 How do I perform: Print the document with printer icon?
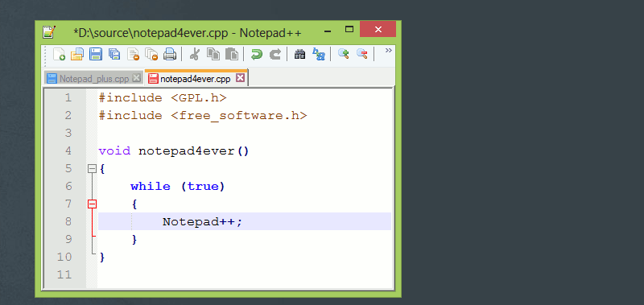pos(170,54)
